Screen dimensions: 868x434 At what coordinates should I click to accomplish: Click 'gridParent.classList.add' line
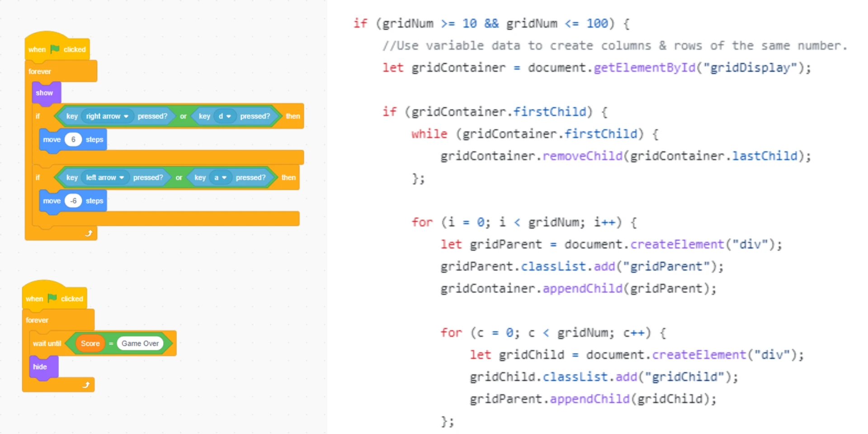click(x=582, y=267)
